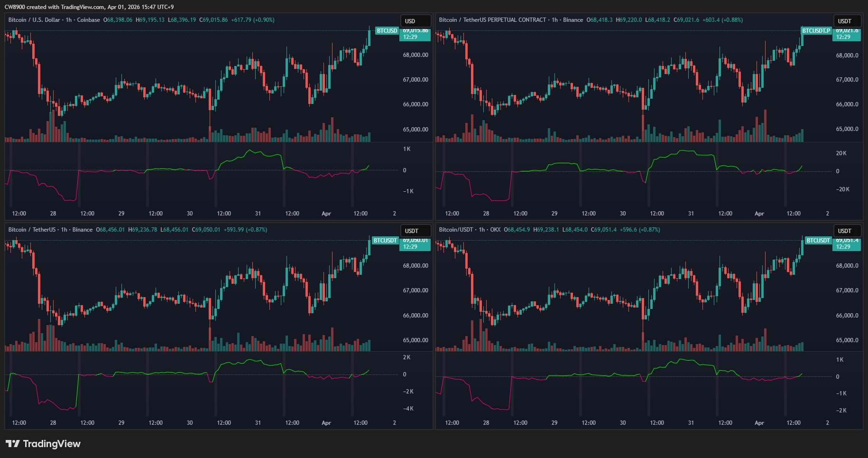Click the Apr date label on Coinbase chart
Viewport: 868px width, 458px height.
326,214
